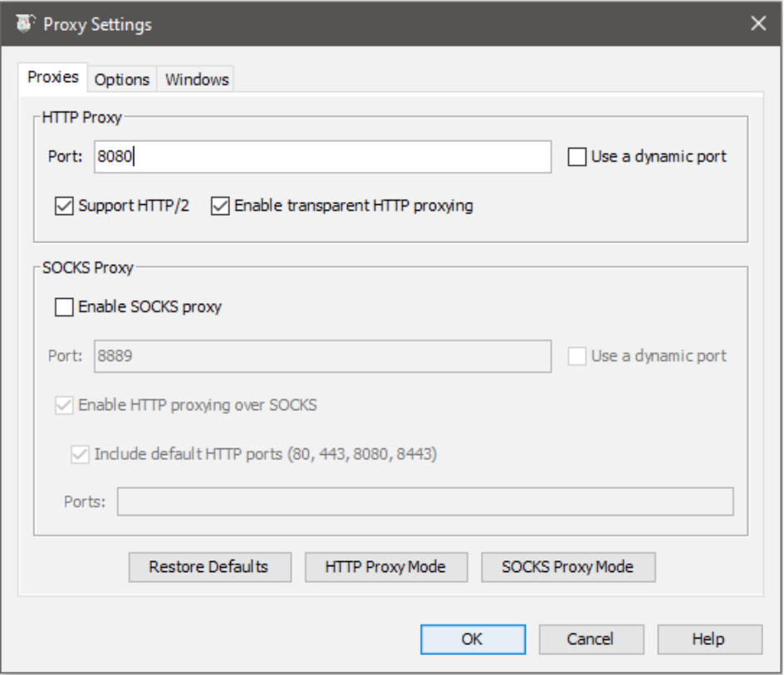Image resolution: width=784 pixels, height=675 pixels.
Task: Open Help for proxy settings
Action: coord(708,639)
